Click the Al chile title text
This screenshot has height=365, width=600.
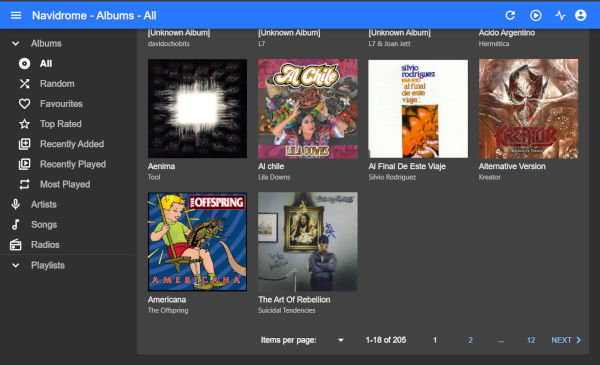coord(271,166)
